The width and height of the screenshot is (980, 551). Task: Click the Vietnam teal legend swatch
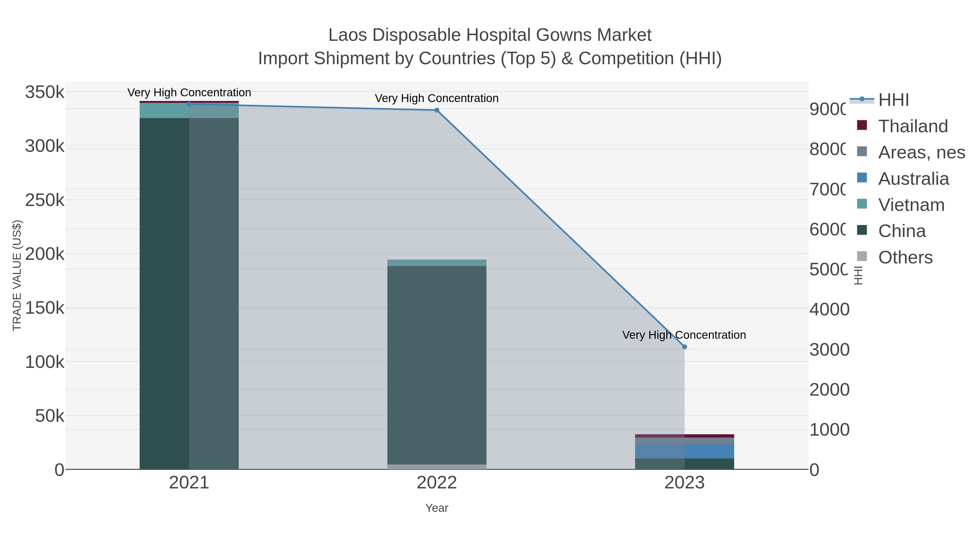click(x=862, y=204)
